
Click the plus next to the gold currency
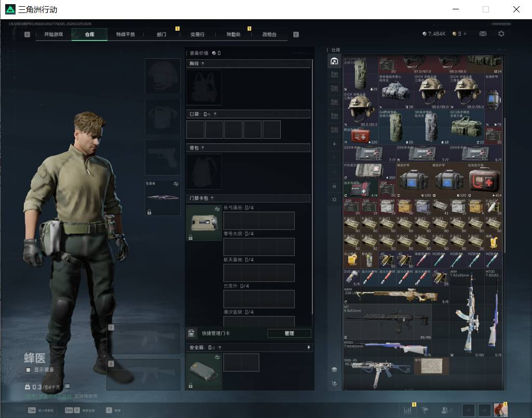pyautogui.click(x=465, y=34)
